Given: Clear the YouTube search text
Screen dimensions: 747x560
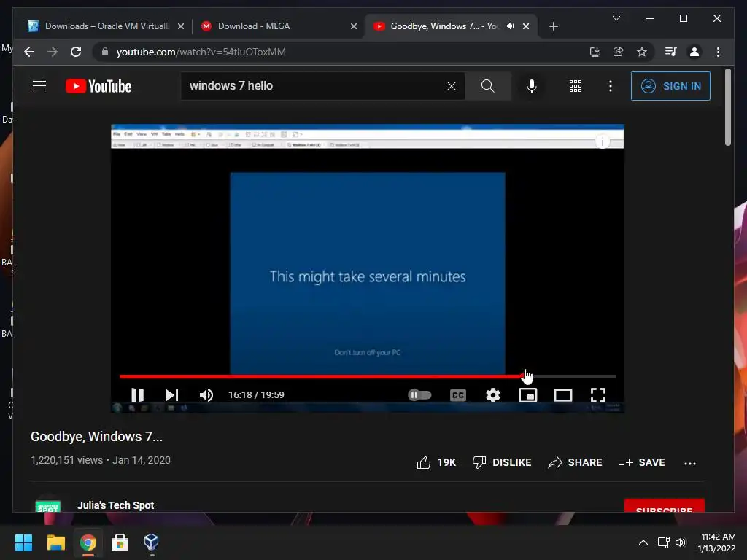Looking at the screenshot, I should click(x=451, y=86).
